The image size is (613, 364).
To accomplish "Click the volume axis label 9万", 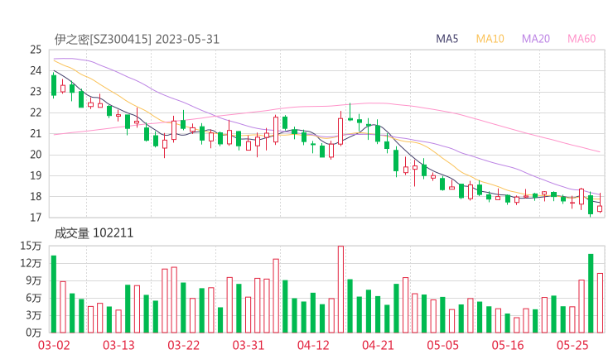I will pyautogui.click(x=34, y=280).
